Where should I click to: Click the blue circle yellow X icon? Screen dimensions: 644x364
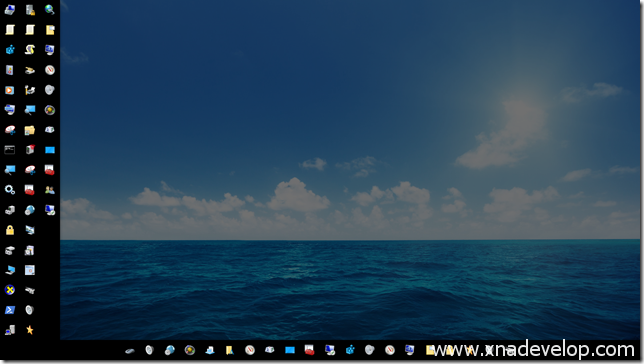click(x=10, y=290)
